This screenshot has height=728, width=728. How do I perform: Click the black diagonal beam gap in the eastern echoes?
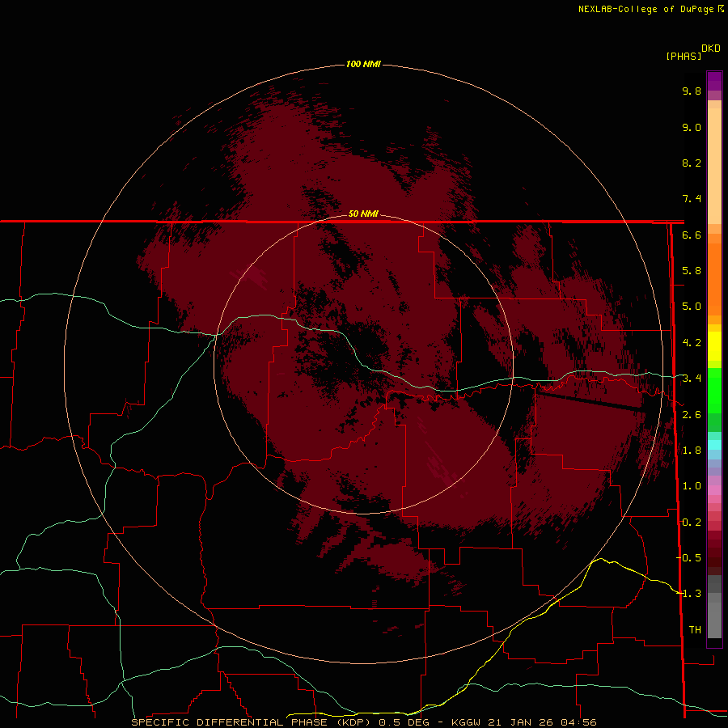589,401
